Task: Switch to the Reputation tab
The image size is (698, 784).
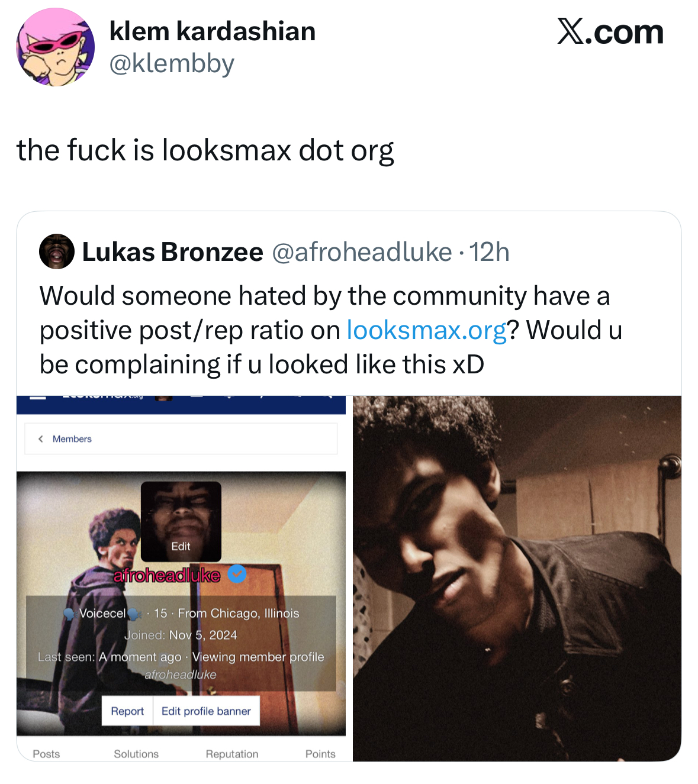Action: [232, 754]
